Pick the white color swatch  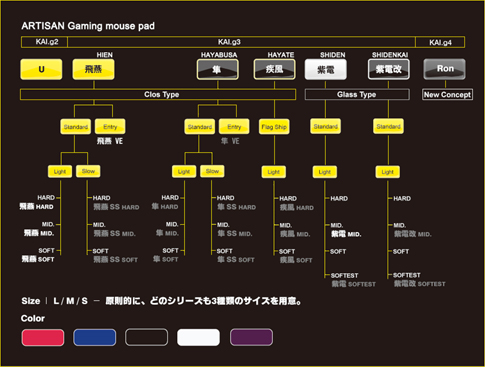[x=198, y=337]
